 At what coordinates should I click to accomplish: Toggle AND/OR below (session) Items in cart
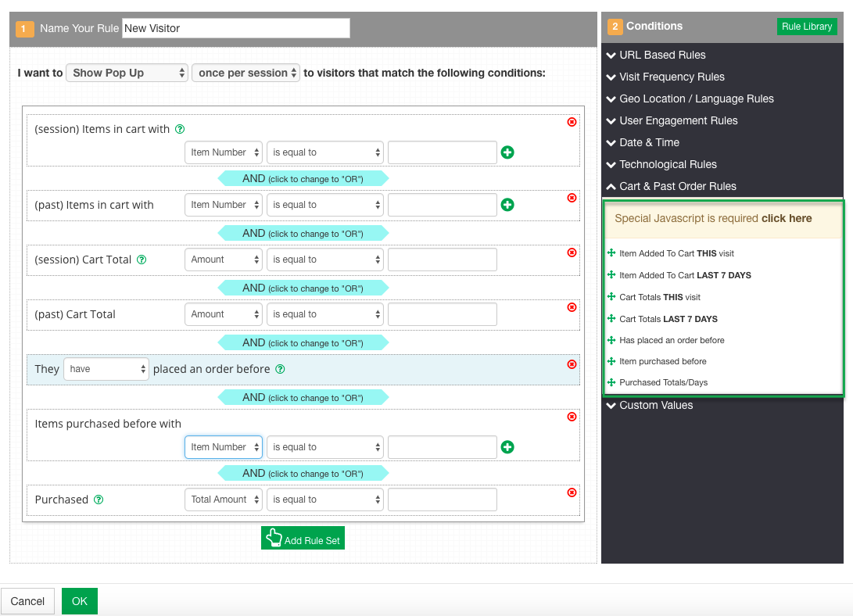point(303,178)
